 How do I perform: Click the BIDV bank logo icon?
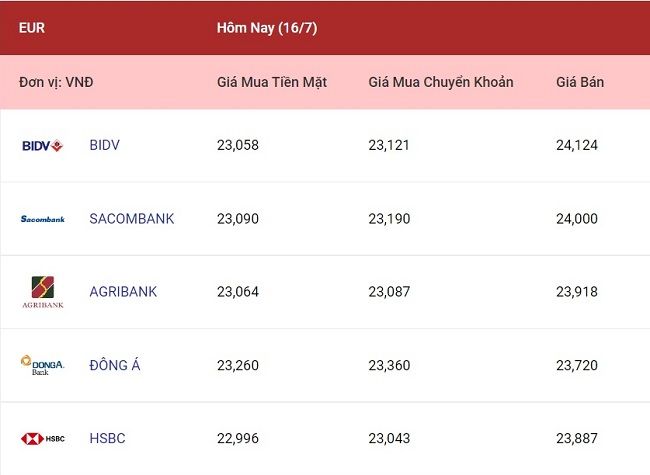42,145
